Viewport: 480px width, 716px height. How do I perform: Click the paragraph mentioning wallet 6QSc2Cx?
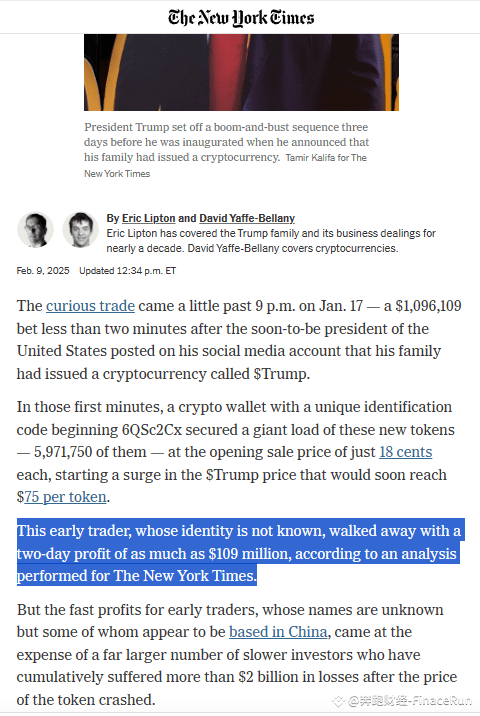[236, 452]
